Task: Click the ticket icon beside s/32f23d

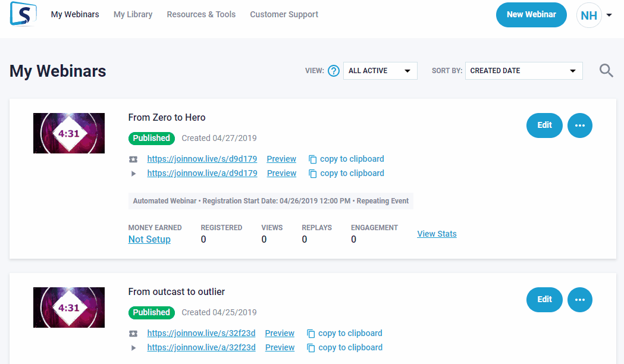Action: pos(133,333)
